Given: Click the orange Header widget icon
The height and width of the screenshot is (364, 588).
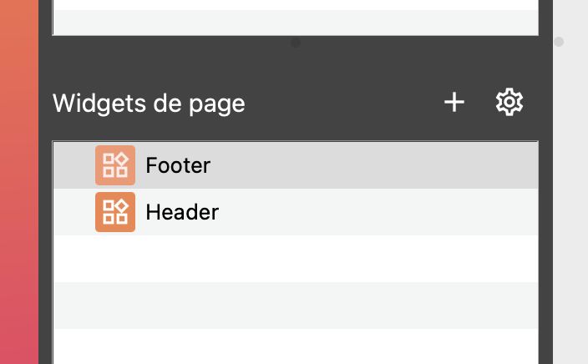Looking at the screenshot, I should tap(115, 212).
